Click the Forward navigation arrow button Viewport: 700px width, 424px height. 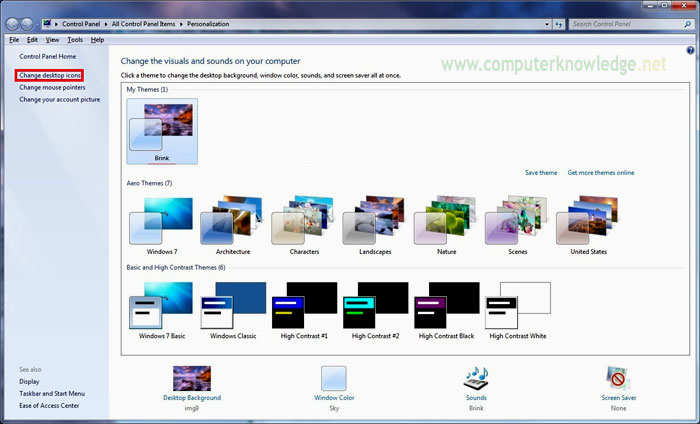(x=27, y=24)
